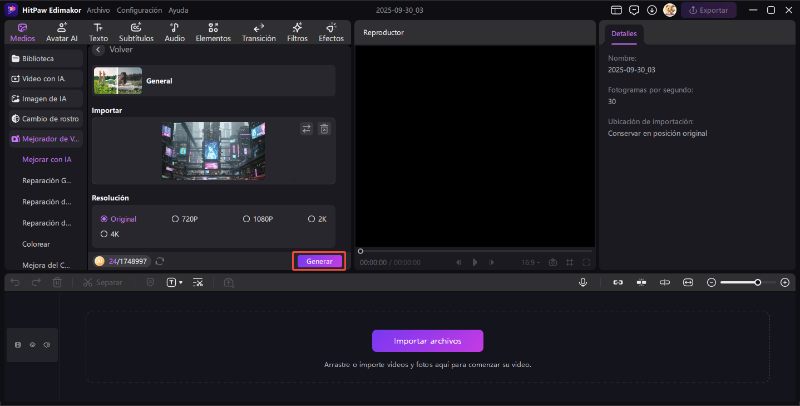Viewport: 800px width, 406px height.
Task: Click the Importar archivos button
Action: (427, 341)
